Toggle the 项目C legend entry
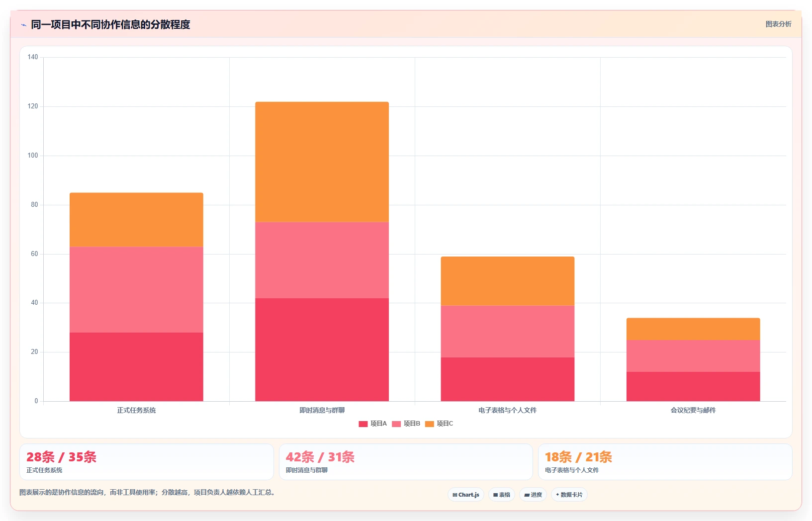The width and height of the screenshot is (812, 521). click(x=439, y=424)
